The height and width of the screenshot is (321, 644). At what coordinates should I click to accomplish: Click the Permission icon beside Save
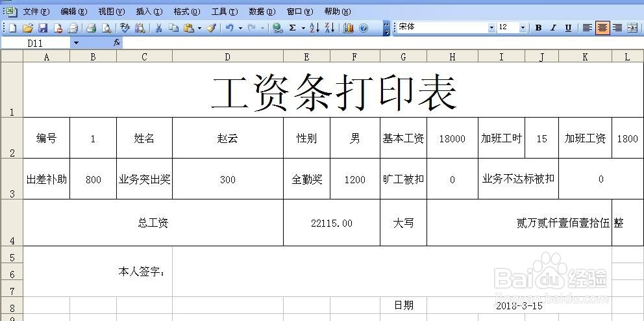[58, 28]
